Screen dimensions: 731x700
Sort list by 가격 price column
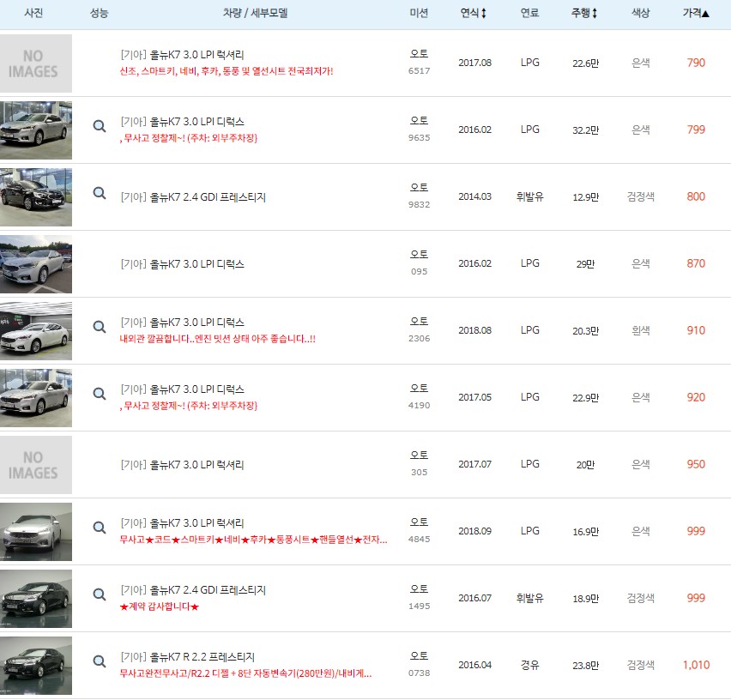click(696, 13)
